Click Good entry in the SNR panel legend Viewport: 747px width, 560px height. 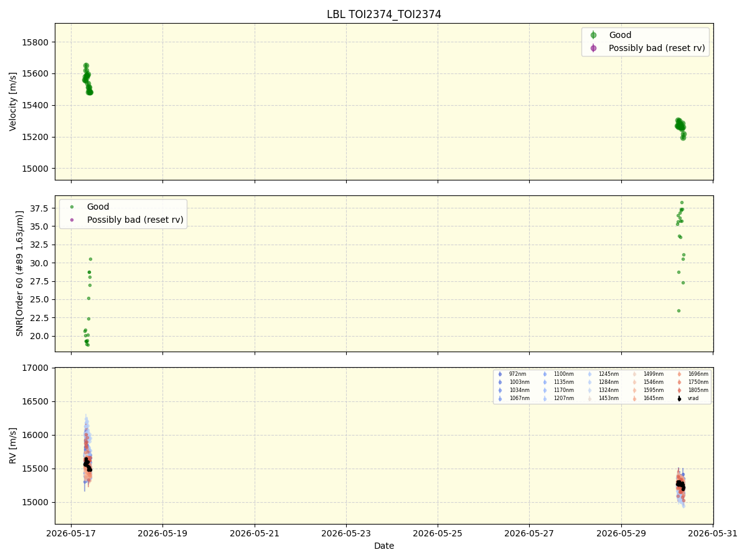pos(98,207)
